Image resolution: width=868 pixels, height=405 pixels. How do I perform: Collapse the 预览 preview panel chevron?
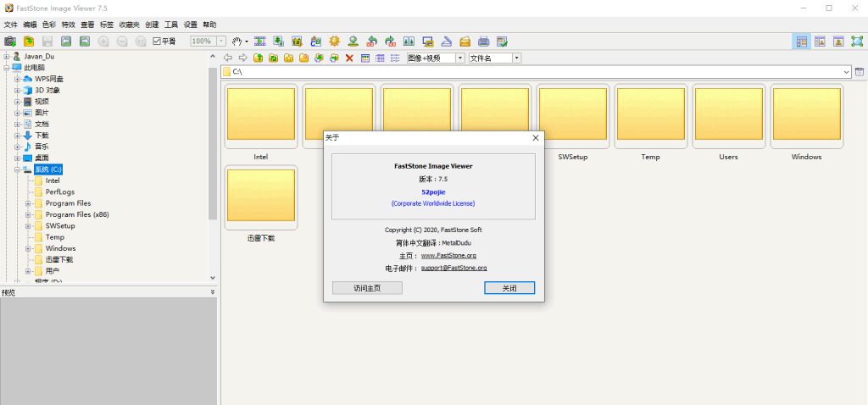coord(213,292)
